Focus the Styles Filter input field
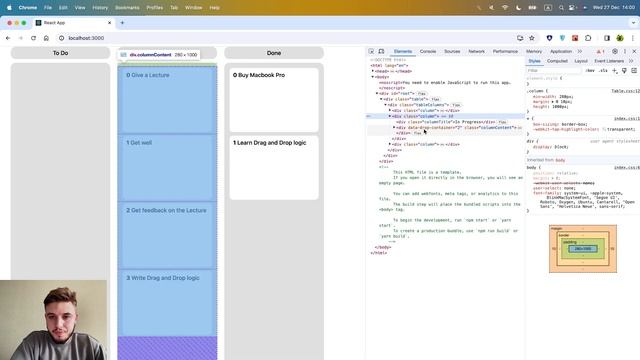This screenshot has width=640, height=360. click(x=554, y=71)
